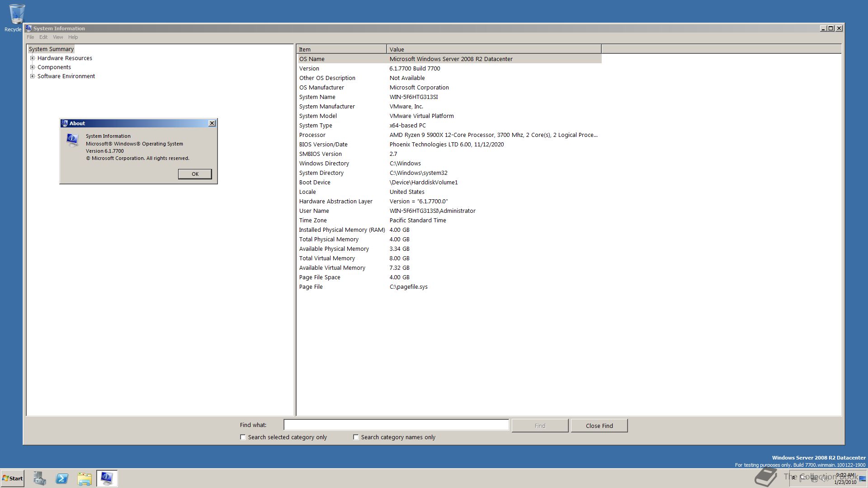
Task: Enable Search category names only
Action: [x=356, y=437]
